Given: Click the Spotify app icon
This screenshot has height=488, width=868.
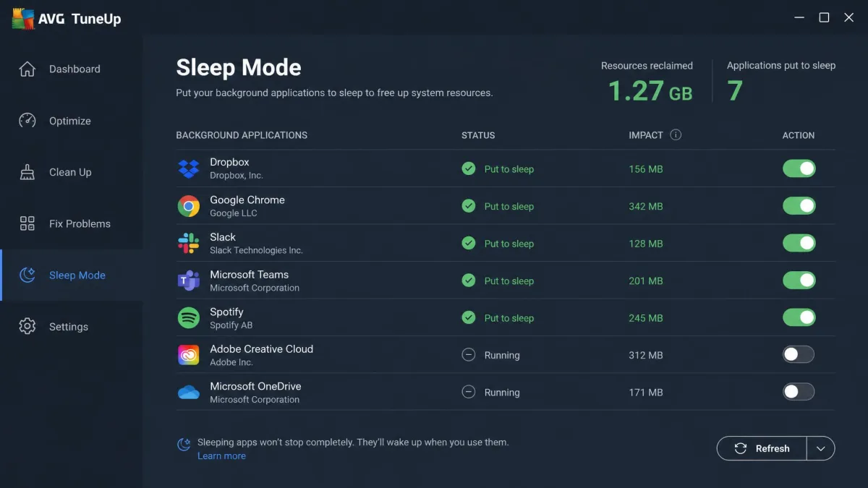Looking at the screenshot, I should coord(189,317).
